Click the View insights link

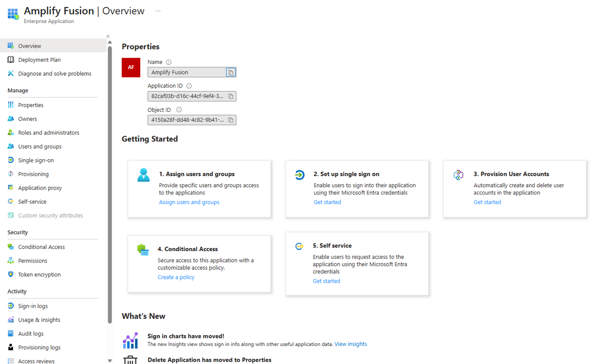(350, 344)
